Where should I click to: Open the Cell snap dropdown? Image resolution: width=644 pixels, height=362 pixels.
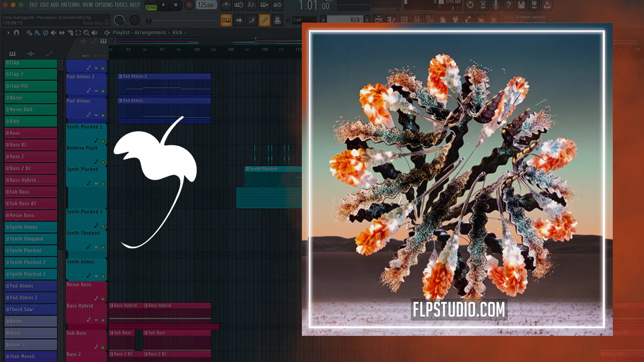point(304,20)
